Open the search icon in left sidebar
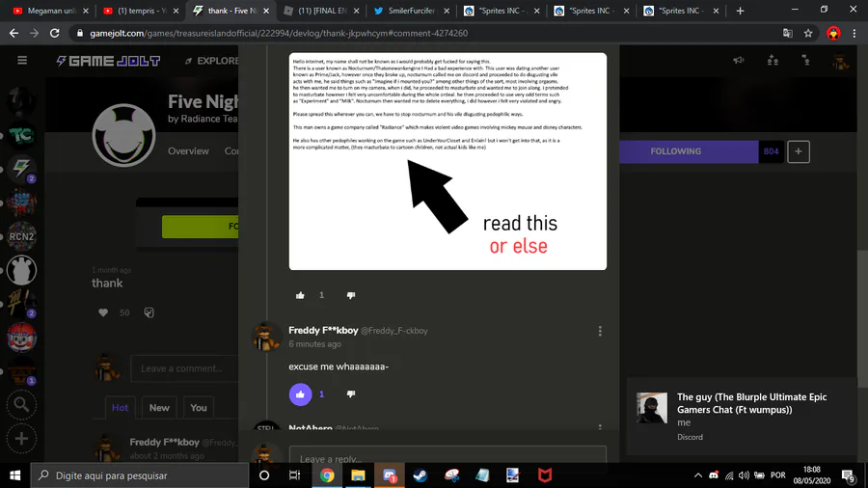The height and width of the screenshot is (488, 868). click(21, 405)
